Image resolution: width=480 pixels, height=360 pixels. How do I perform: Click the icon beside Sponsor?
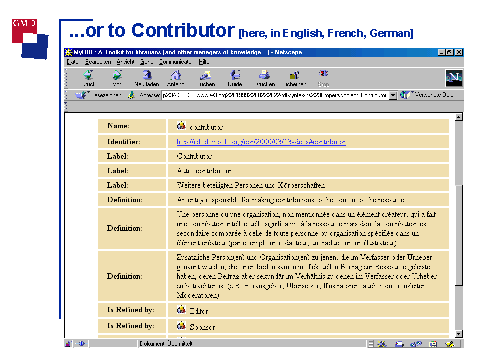click(181, 325)
